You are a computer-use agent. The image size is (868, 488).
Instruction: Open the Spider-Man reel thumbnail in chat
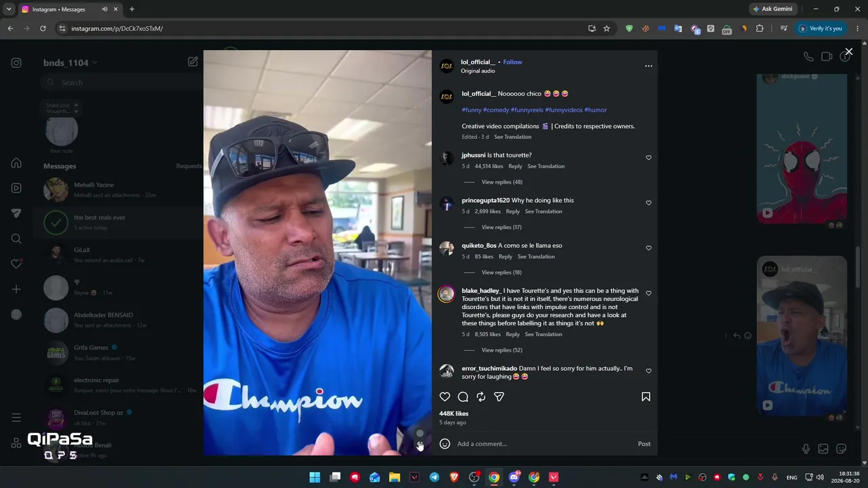coord(802,148)
